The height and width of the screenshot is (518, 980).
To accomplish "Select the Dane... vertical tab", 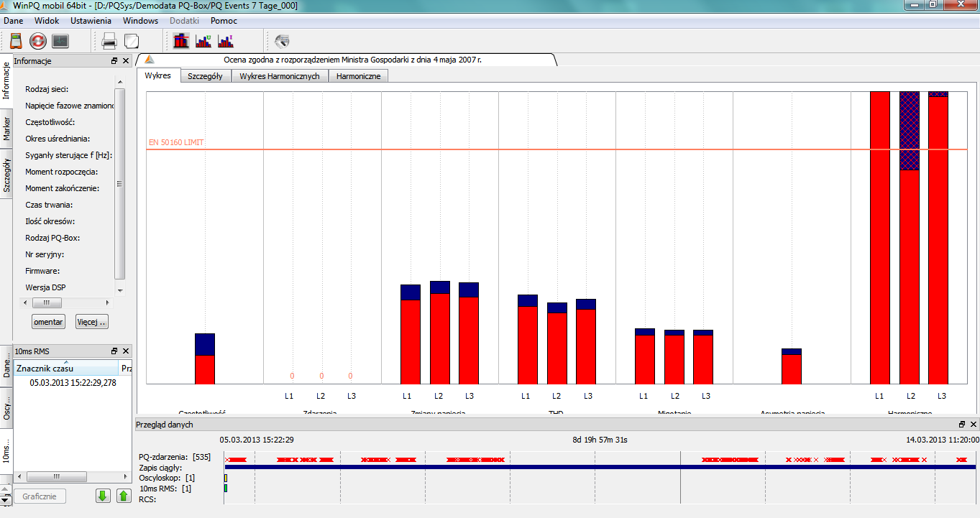I will [6, 366].
